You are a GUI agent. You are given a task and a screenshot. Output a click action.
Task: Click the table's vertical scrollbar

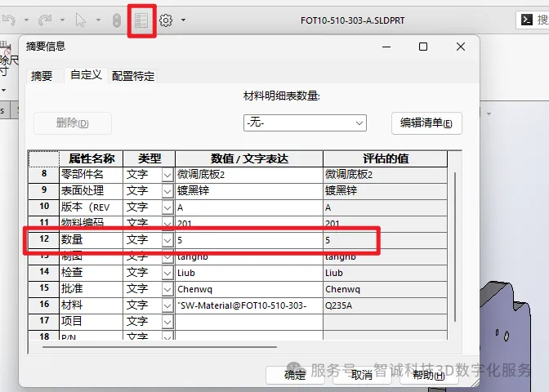coord(455,247)
